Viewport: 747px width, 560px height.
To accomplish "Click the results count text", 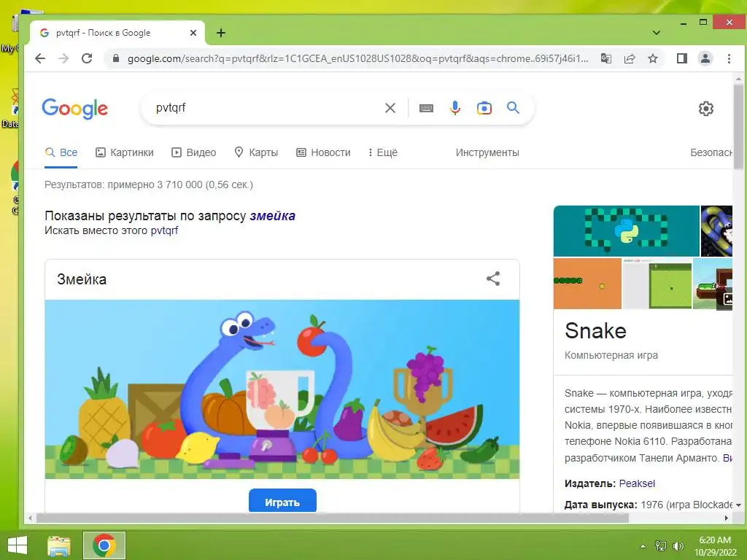I will tap(149, 184).
